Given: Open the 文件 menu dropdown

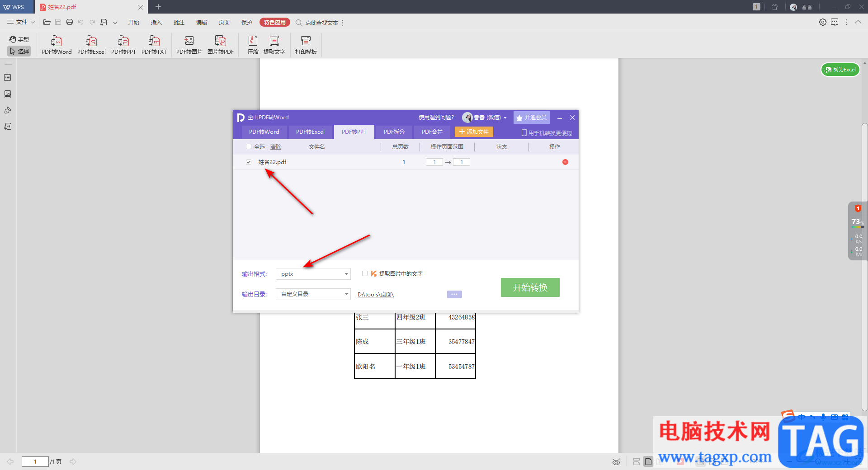Looking at the screenshot, I should 21,22.
